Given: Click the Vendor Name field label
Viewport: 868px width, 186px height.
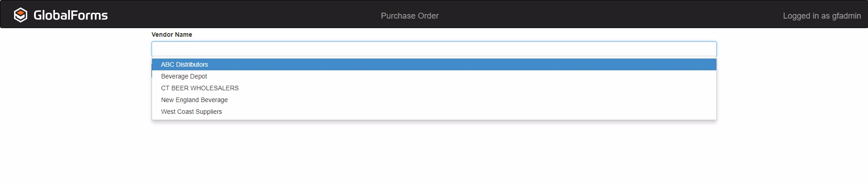Looking at the screenshot, I should pyautogui.click(x=172, y=34).
